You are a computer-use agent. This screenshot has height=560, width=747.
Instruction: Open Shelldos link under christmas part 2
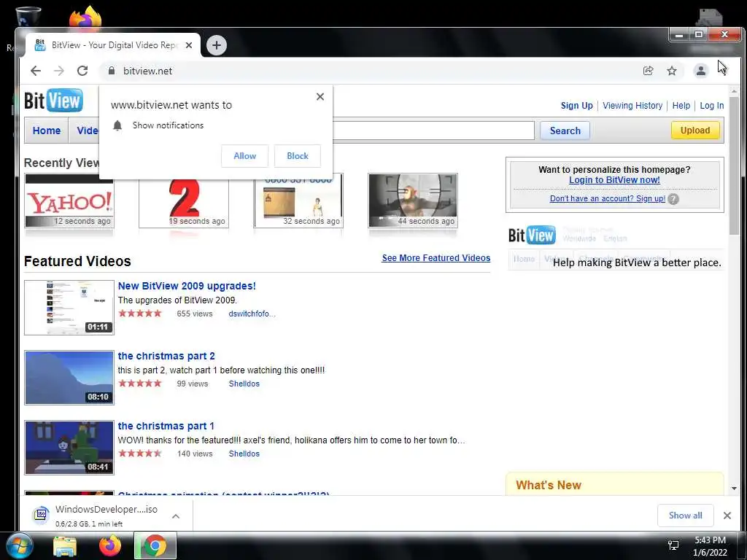(244, 384)
